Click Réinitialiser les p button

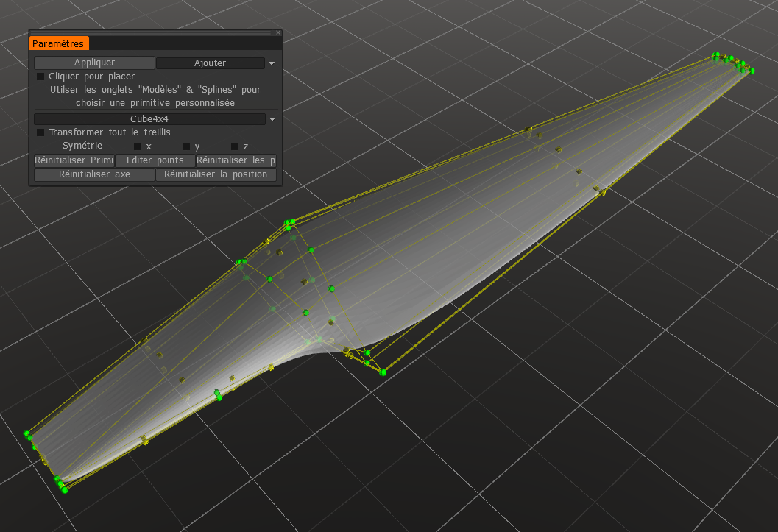coord(236,160)
